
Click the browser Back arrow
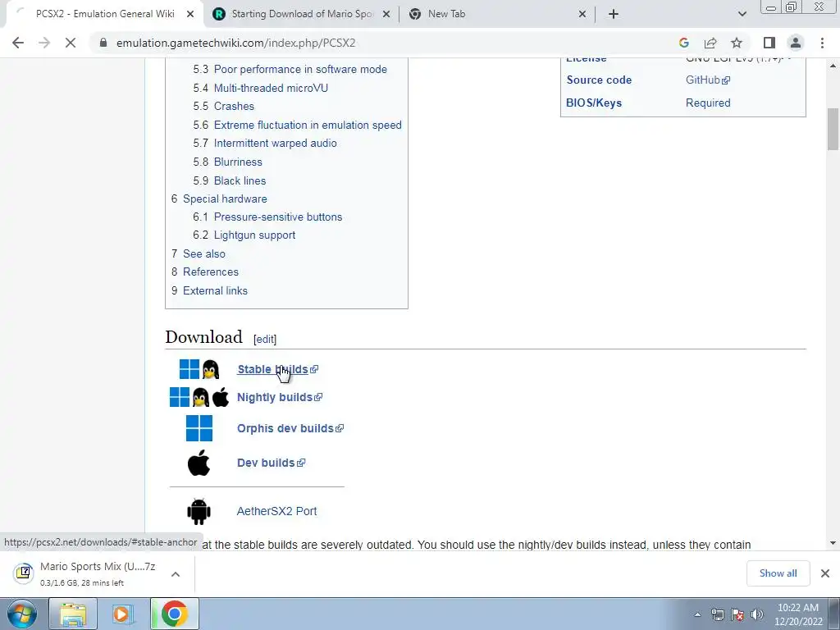[18, 43]
